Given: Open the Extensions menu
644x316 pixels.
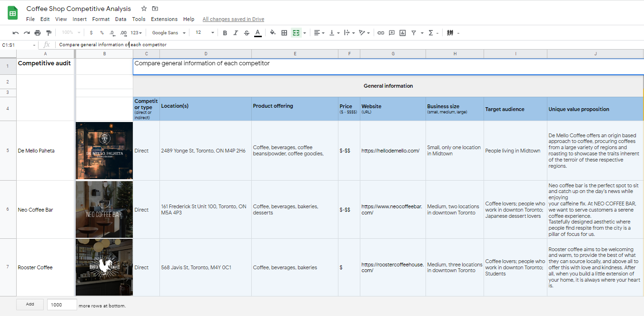Looking at the screenshot, I should (x=164, y=19).
